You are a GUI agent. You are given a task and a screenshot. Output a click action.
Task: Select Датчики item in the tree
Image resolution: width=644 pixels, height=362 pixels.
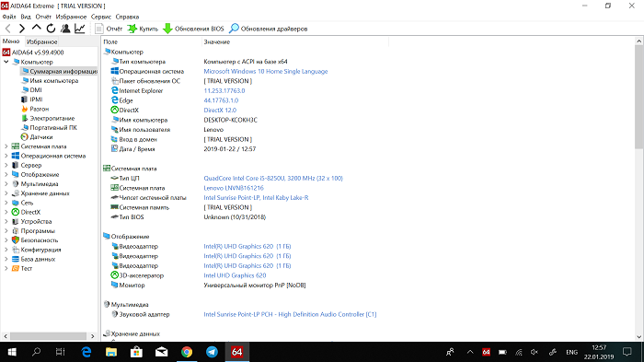[x=41, y=137]
